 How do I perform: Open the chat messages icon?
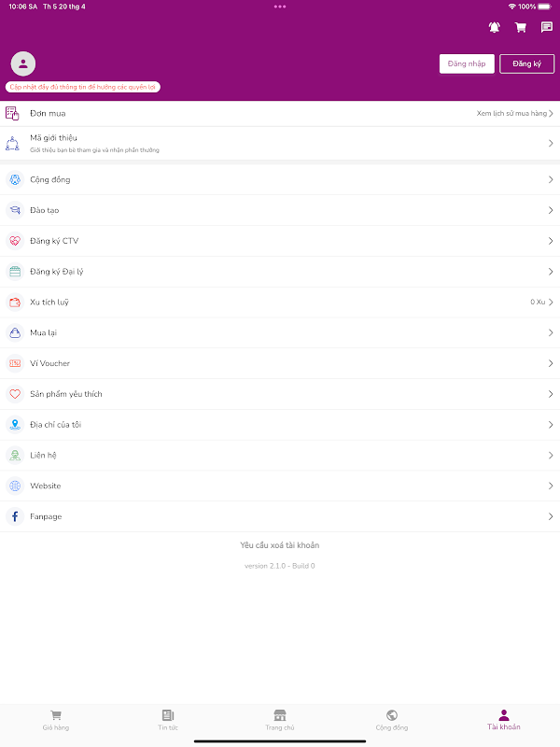click(547, 27)
